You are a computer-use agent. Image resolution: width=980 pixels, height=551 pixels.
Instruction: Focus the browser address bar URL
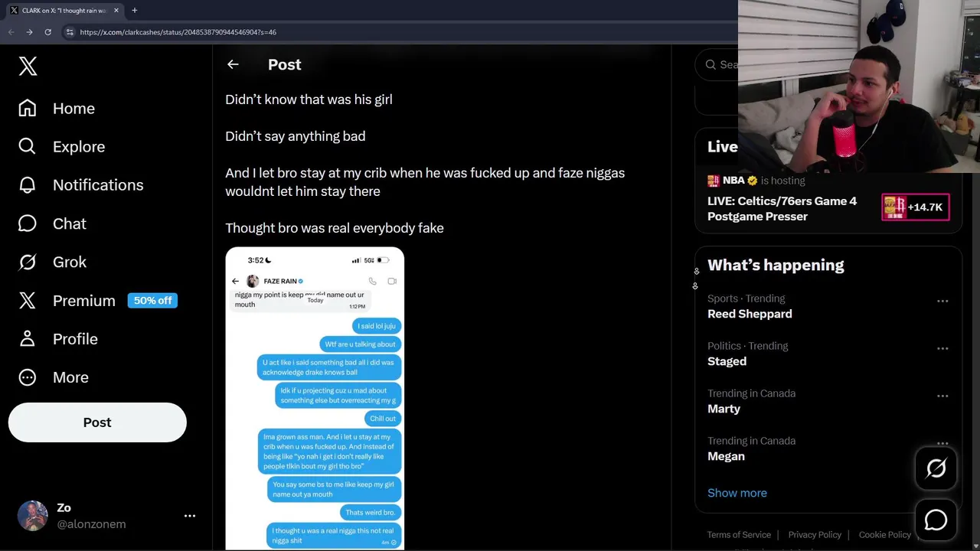click(178, 32)
